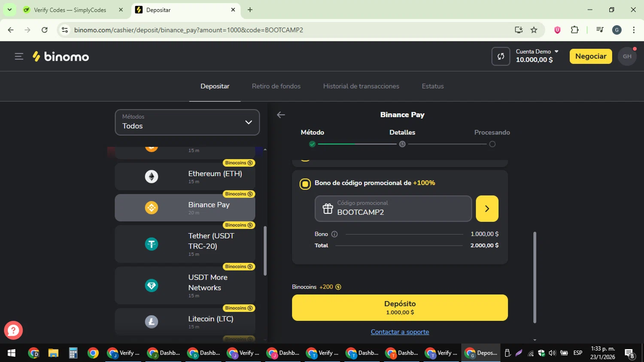The height and width of the screenshot is (362, 644).
Task: Open File Explorer from taskbar
Action: [53, 353]
